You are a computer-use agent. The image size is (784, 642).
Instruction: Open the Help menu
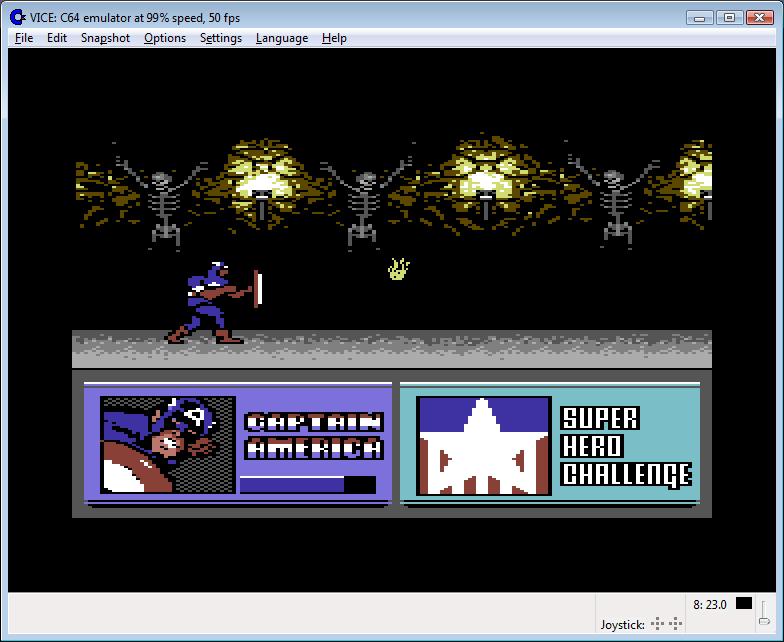click(334, 38)
